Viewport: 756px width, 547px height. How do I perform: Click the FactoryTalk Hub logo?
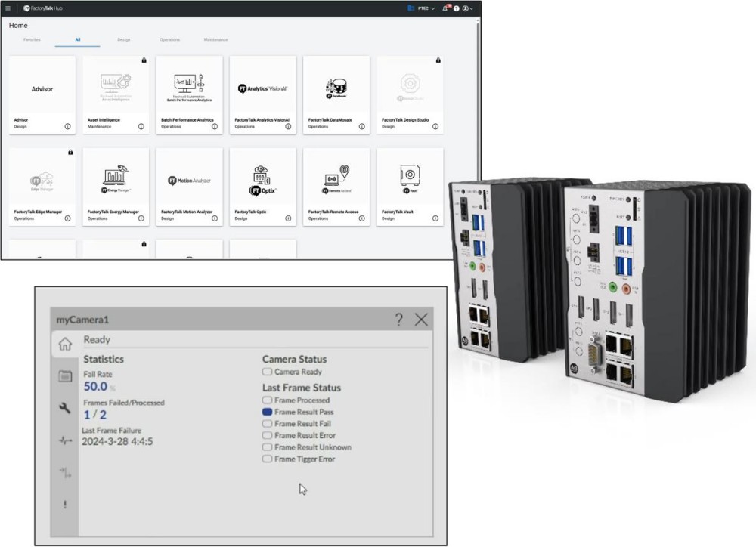[x=43, y=8]
